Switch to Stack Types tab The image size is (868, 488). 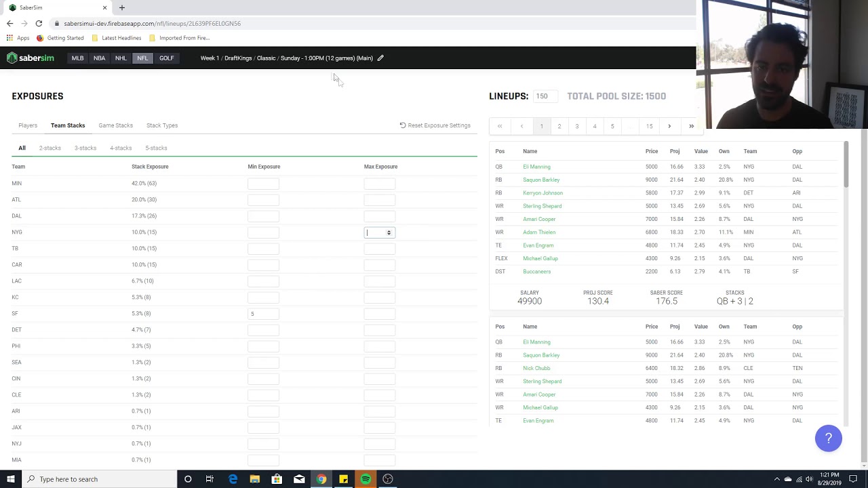pyautogui.click(x=162, y=125)
